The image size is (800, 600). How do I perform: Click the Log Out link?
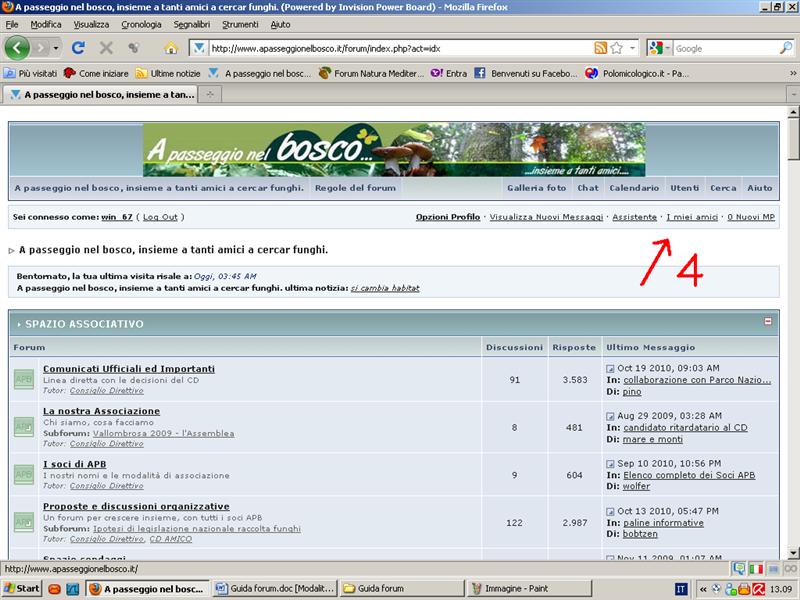[160, 217]
